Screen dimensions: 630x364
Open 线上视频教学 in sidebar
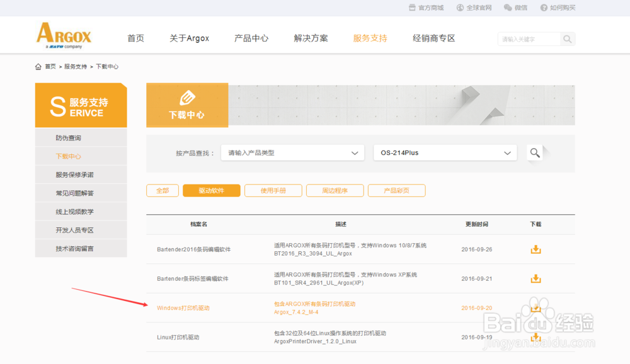(x=81, y=212)
